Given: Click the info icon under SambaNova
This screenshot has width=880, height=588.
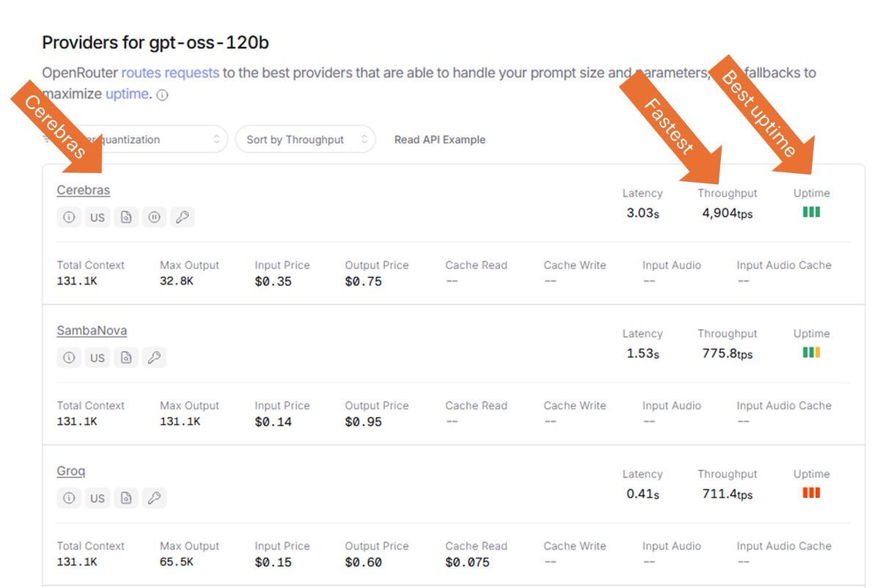Looking at the screenshot, I should coord(69,358).
